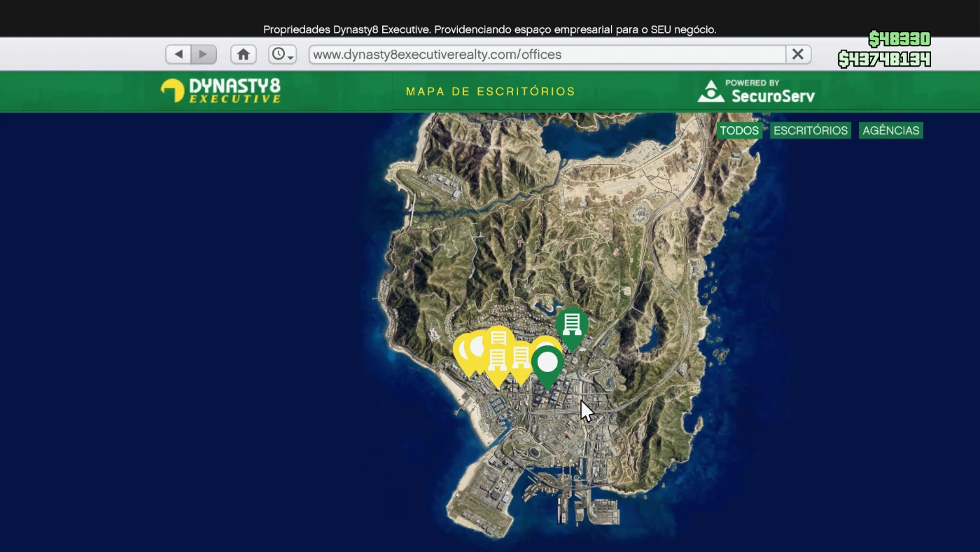Select the green circle map marker
The height and width of the screenshot is (552, 980).
point(547,363)
